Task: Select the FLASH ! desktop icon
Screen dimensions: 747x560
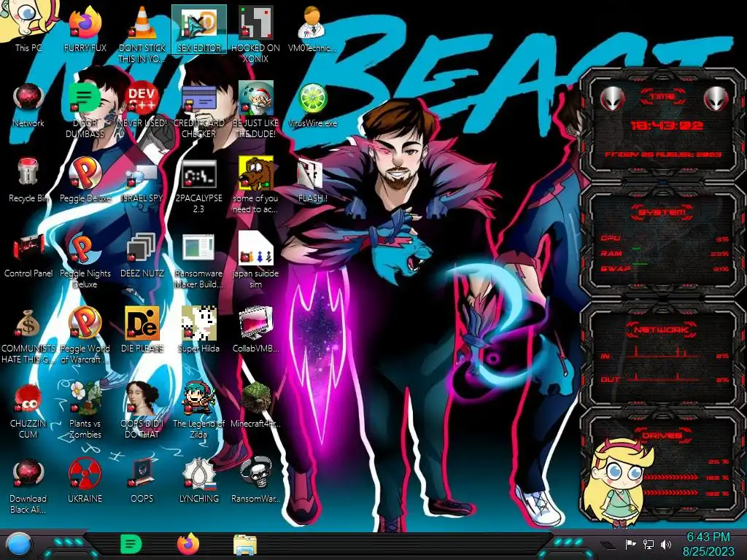Action: tap(312, 180)
